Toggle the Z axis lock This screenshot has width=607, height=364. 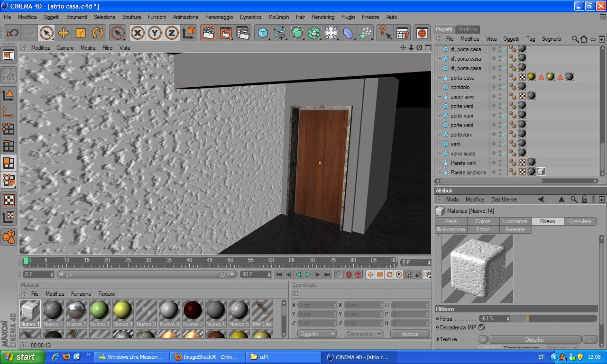tap(172, 33)
